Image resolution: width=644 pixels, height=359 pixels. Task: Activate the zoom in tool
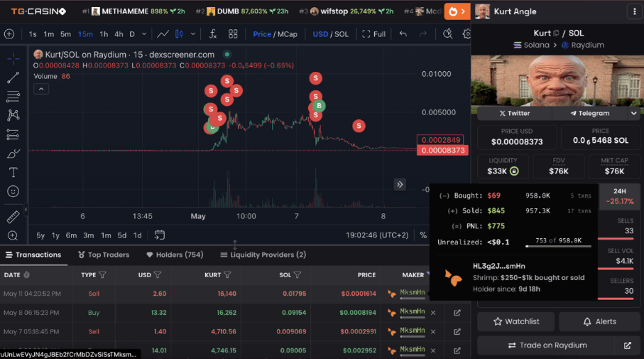pos(13,235)
